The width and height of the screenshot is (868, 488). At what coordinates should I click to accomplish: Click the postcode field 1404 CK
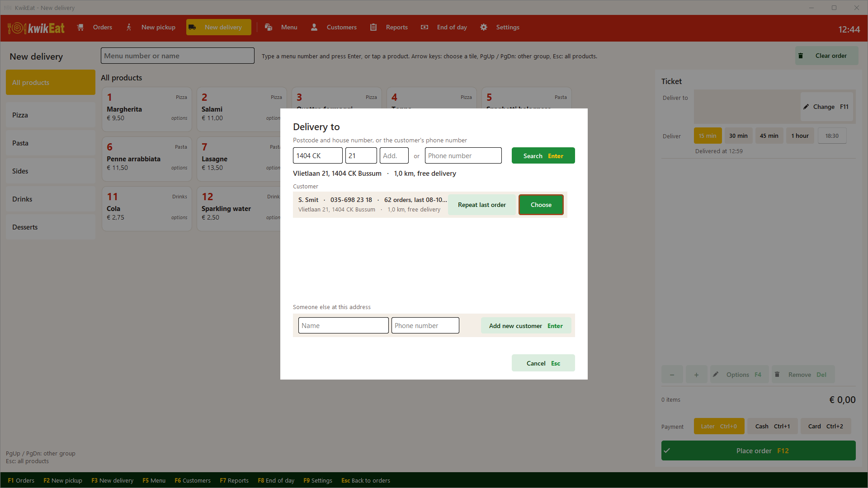click(318, 155)
